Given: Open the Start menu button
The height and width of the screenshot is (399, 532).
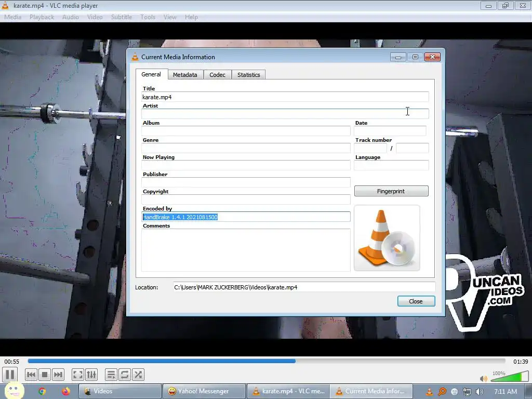Looking at the screenshot, I should click(x=14, y=391).
